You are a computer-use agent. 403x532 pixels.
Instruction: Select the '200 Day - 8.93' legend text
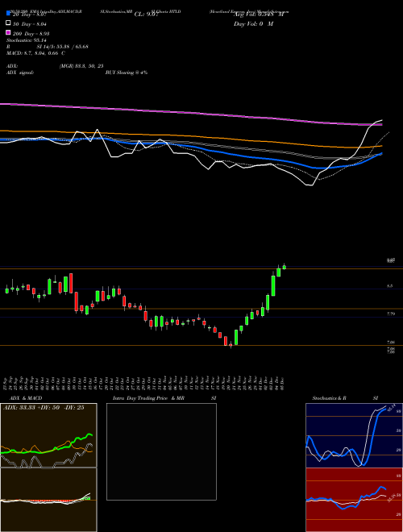coord(31,34)
